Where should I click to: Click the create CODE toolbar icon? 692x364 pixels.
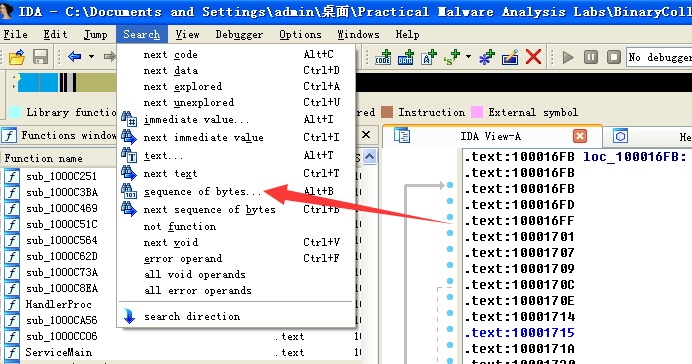click(383, 57)
